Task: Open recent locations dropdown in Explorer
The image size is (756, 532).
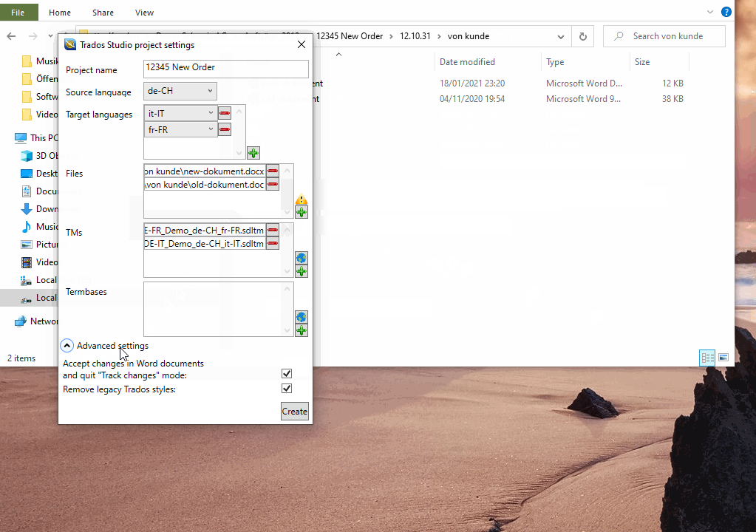Action: [x=50, y=36]
